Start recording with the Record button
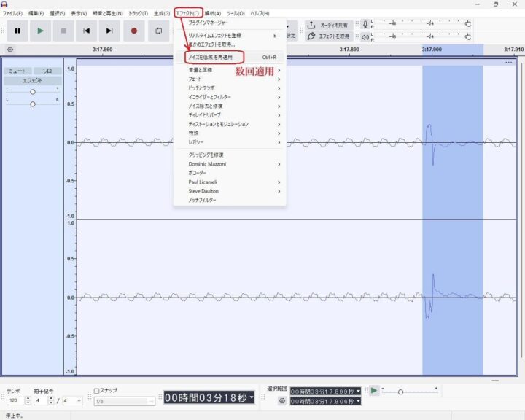The width and height of the screenshot is (525, 420). pos(133,31)
